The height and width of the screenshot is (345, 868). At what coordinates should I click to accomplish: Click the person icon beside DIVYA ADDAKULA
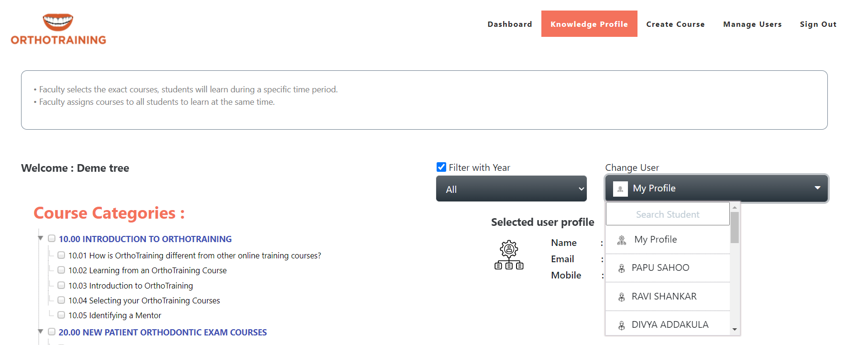[622, 325]
